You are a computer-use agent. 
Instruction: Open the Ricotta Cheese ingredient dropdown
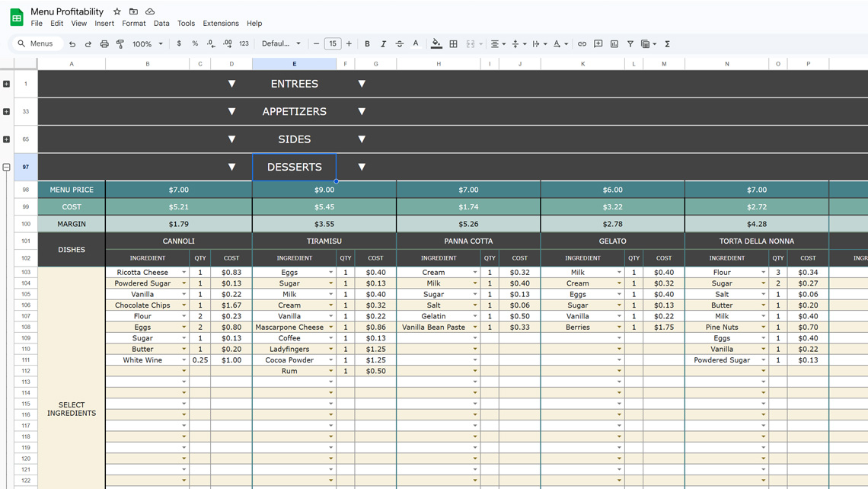click(x=183, y=273)
